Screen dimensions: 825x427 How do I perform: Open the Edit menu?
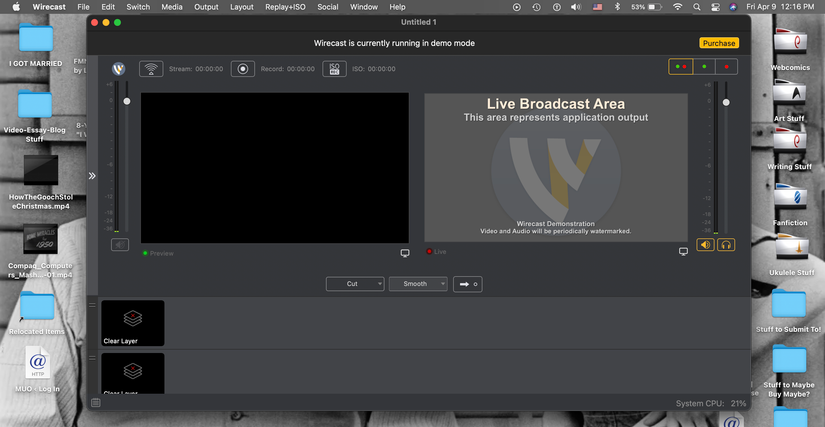108,7
